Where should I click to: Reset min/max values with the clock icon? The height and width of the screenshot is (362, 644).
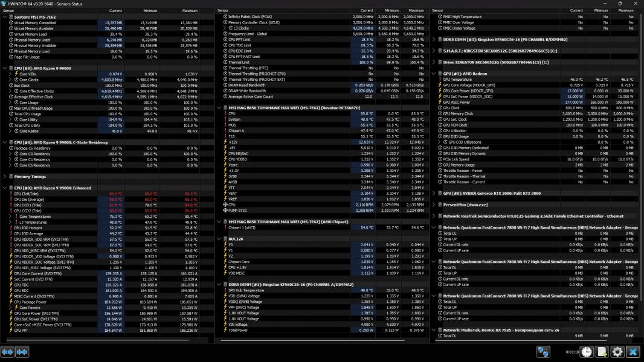click(x=587, y=352)
